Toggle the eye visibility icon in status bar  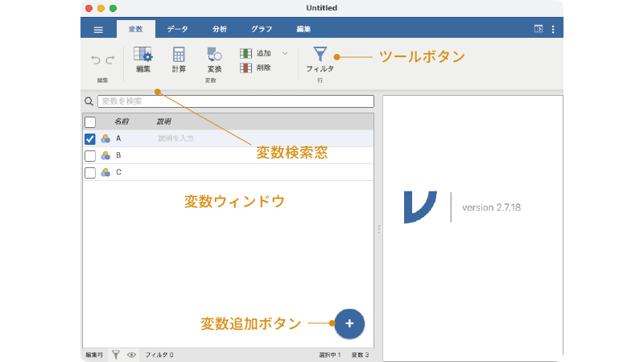tap(131, 354)
